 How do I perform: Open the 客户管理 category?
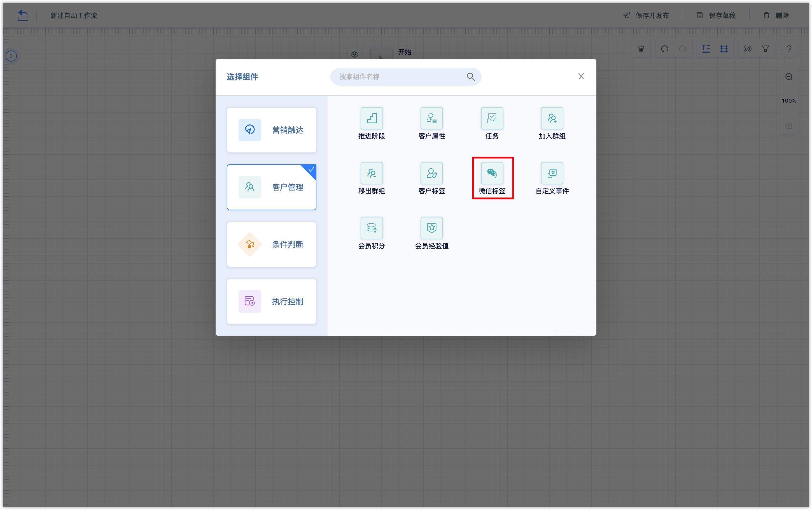pyautogui.click(x=271, y=187)
